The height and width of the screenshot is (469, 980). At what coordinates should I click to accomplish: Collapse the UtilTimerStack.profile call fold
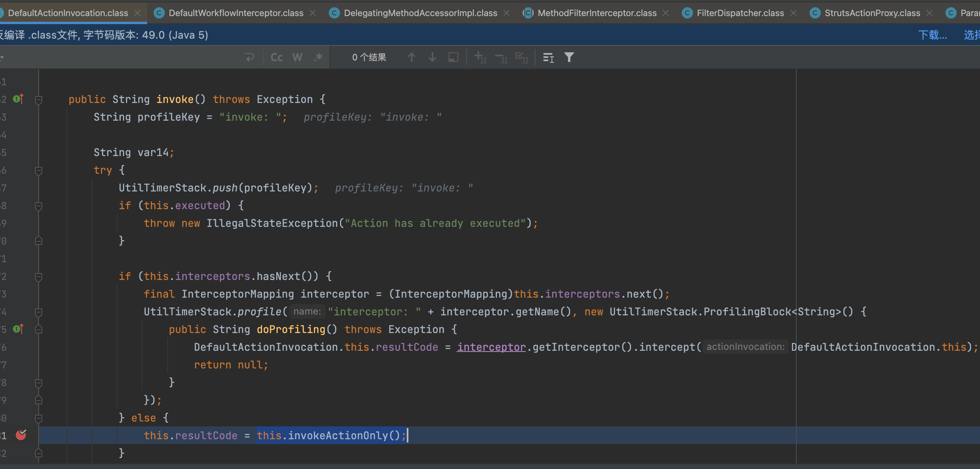[39, 312]
